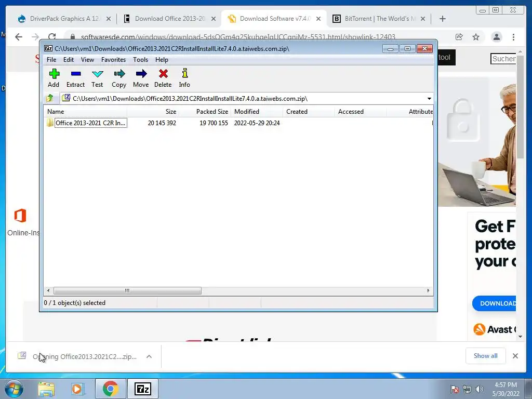Click the webpage vertical scrollbar down arrow
Screen dimensions: 532x399
click(x=521, y=337)
